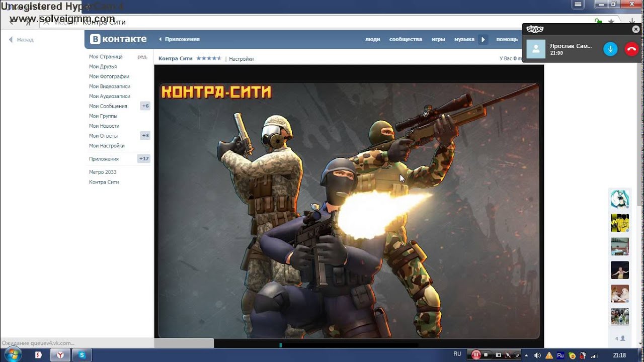Open the yellow shirt friend avatar
This screenshot has height=362, width=644.
click(620, 223)
